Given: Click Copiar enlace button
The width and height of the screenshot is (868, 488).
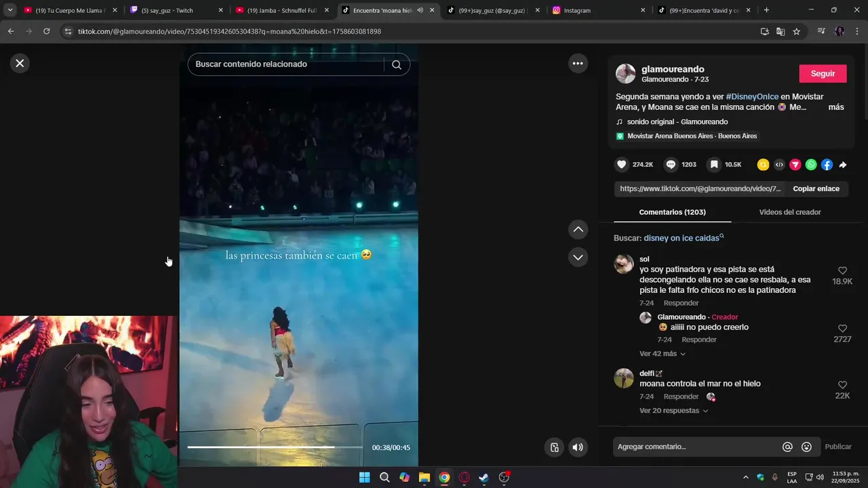Looking at the screenshot, I should click(816, 188).
